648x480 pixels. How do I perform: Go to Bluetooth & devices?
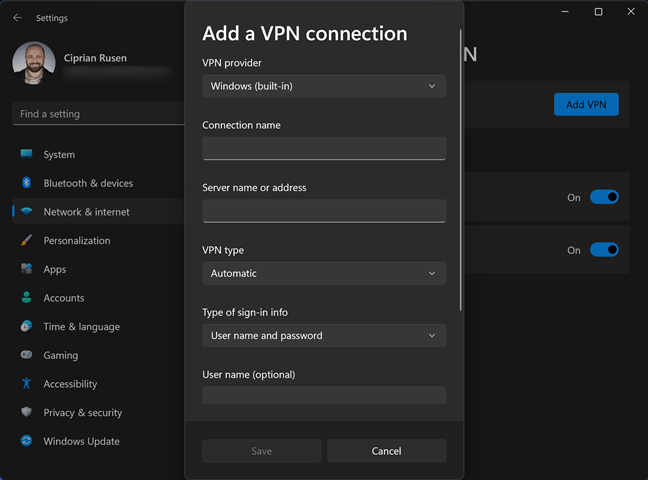pos(98,183)
